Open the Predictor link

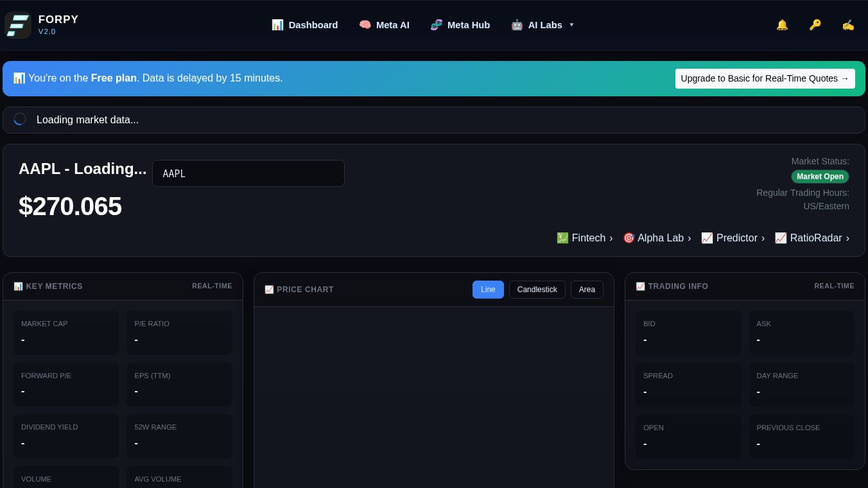(733, 238)
